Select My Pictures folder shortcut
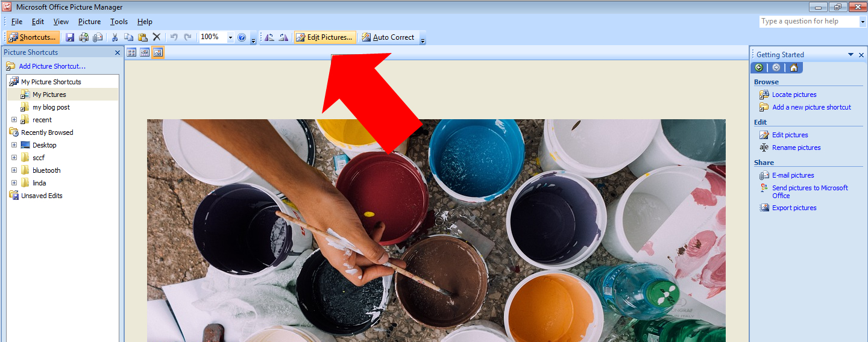Viewport: 868px width, 342px height. pos(49,95)
